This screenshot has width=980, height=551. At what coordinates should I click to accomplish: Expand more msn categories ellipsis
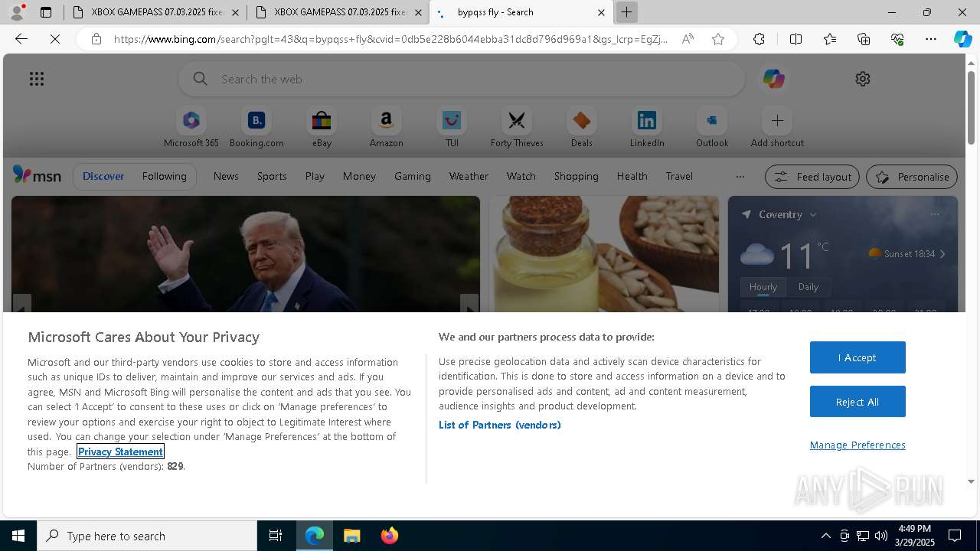[740, 176]
